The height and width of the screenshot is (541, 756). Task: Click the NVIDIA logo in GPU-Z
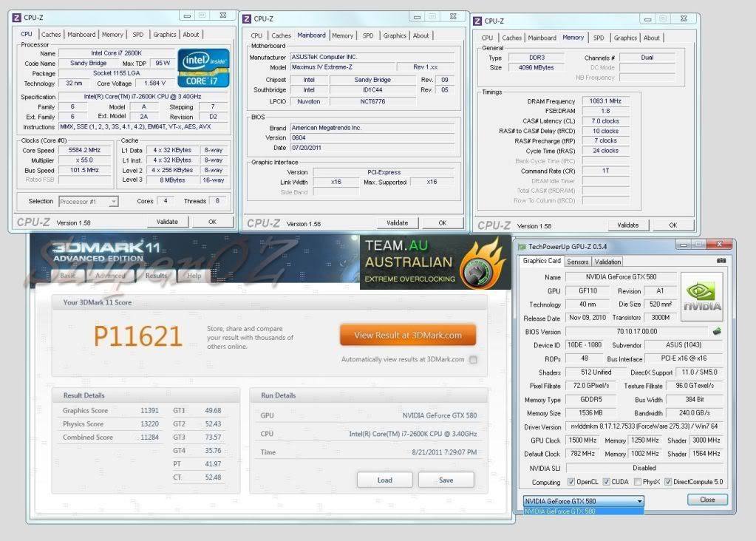[701, 297]
